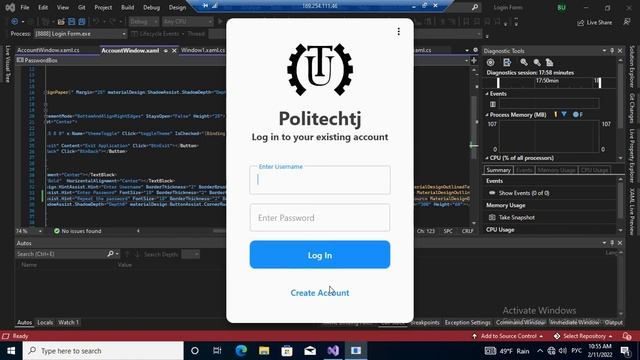Screen dimensions: 640x360
Task: Click the Enter Username field
Action: tap(320, 180)
